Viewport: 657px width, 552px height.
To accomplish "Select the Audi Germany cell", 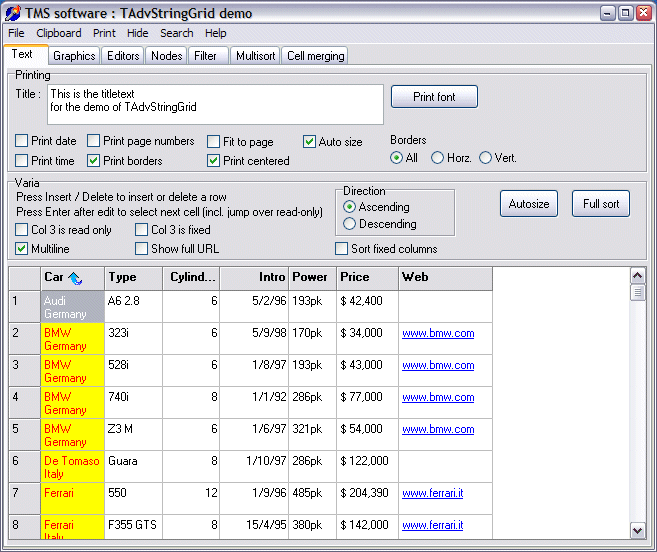I will pyautogui.click(x=72, y=307).
